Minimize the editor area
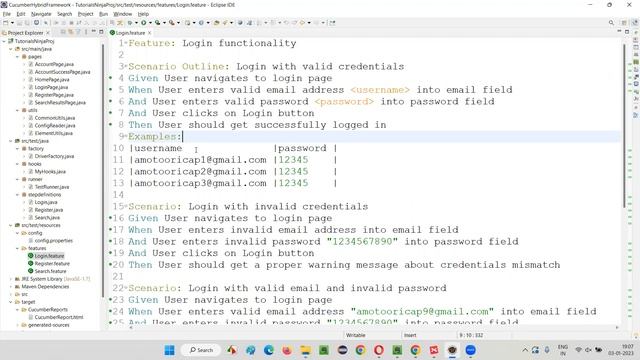The width and height of the screenshot is (640, 360). [x=619, y=32]
